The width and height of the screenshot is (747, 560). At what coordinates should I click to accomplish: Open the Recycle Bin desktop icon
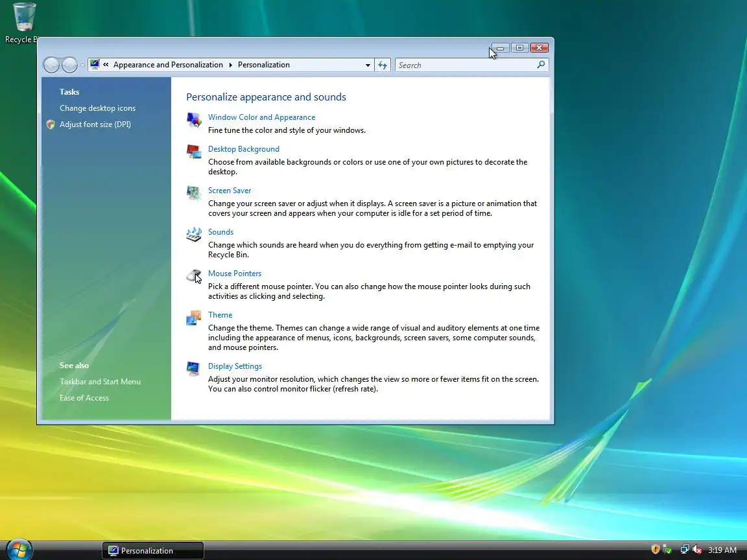[23, 23]
